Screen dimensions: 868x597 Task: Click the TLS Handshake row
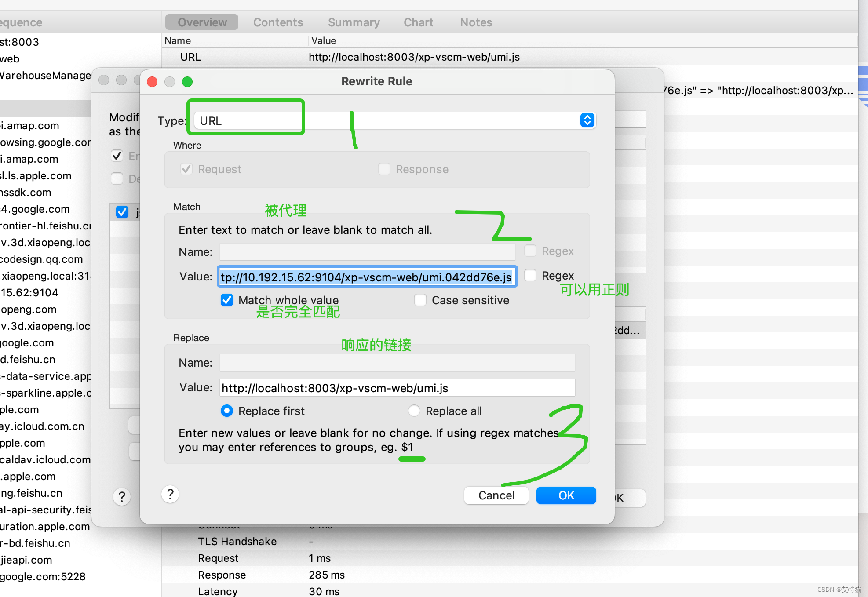tap(510, 542)
